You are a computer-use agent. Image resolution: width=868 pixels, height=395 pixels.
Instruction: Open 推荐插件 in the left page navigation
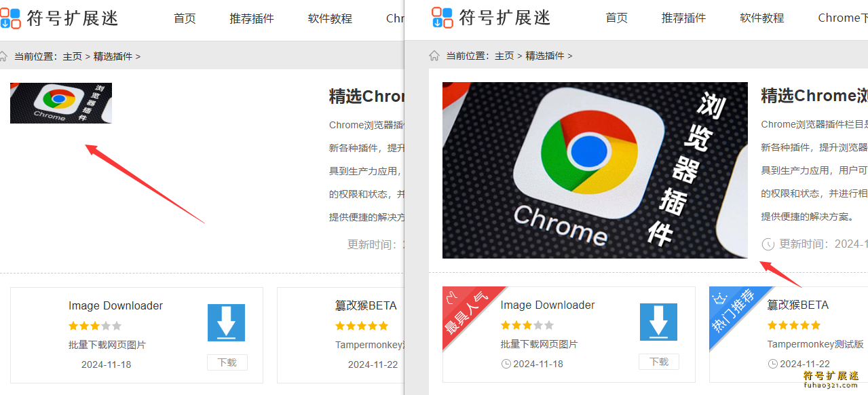pos(252,18)
